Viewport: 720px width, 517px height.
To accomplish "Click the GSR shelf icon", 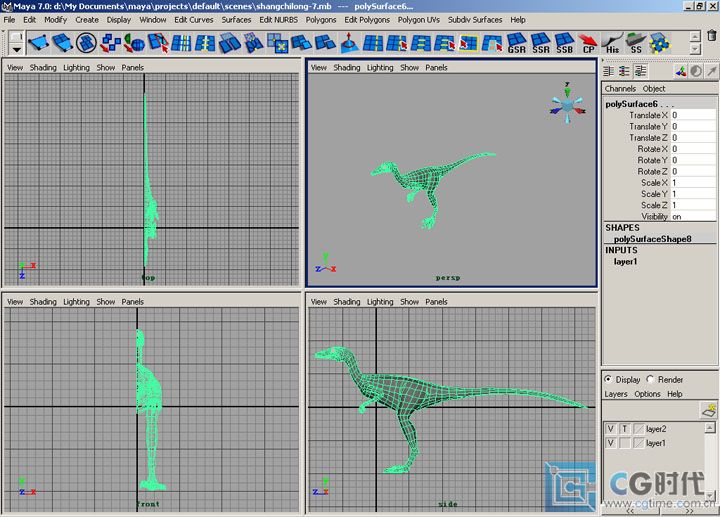I will [517, 43].
